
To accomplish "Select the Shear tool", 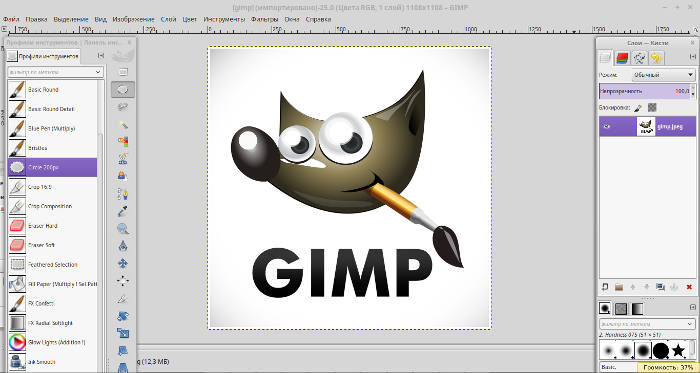I will [123, 351].
